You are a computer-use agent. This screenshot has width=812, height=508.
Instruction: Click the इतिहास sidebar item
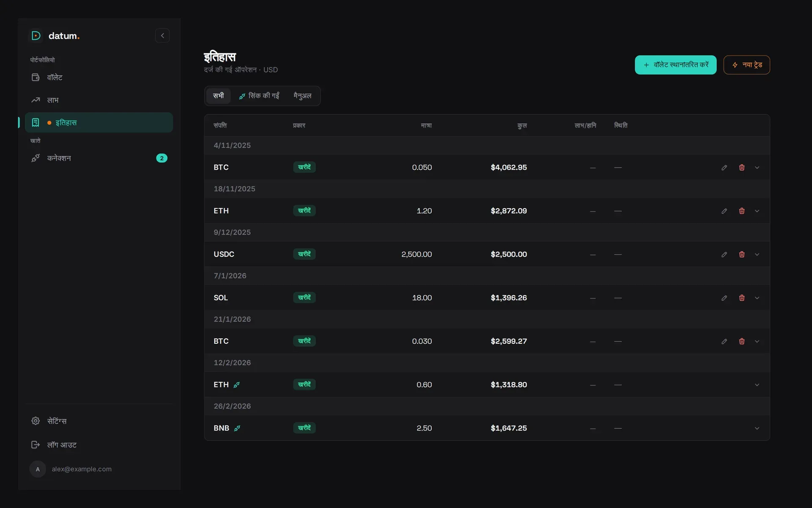[x=99, y=122]
